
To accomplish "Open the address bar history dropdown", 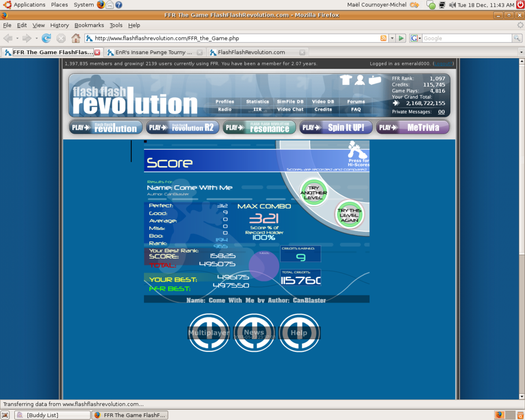I will (x=392, y=38).
